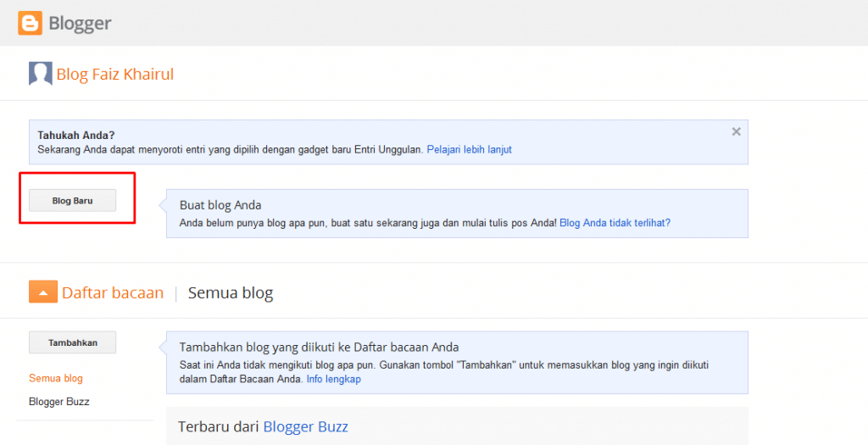Screen dimensions: 868x445
Task: Open Blog Anda tidak terlihat? link
Action: [615, 222]
